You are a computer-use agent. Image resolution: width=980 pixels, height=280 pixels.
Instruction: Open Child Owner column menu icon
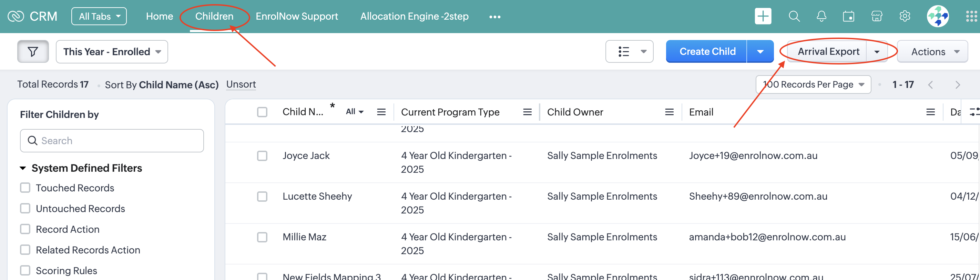coord(669,112)
